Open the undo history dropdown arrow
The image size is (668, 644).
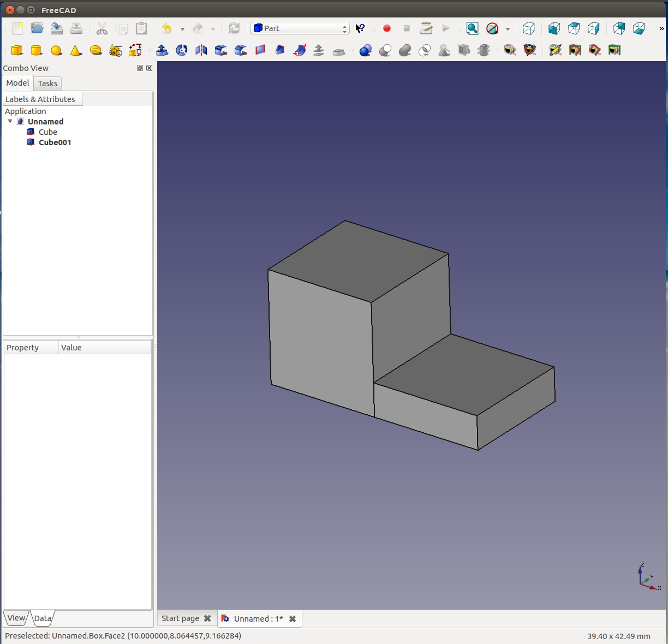[182, 29]
